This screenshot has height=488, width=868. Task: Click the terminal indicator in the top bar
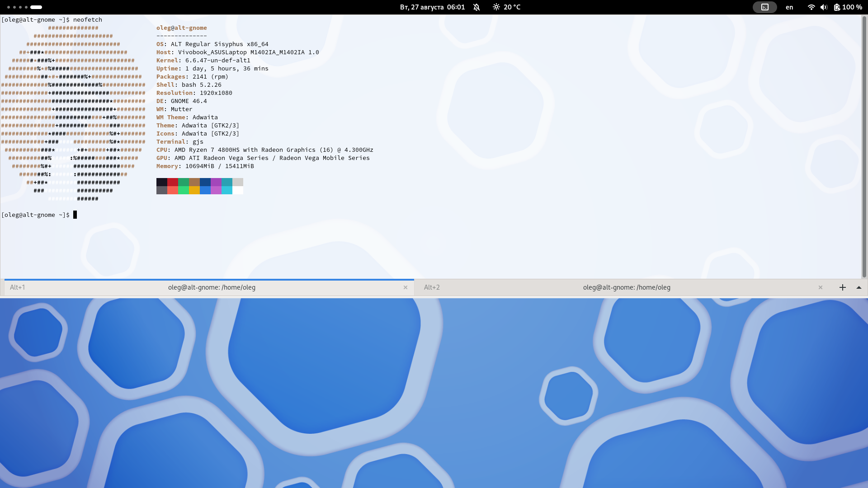point(764,7)
